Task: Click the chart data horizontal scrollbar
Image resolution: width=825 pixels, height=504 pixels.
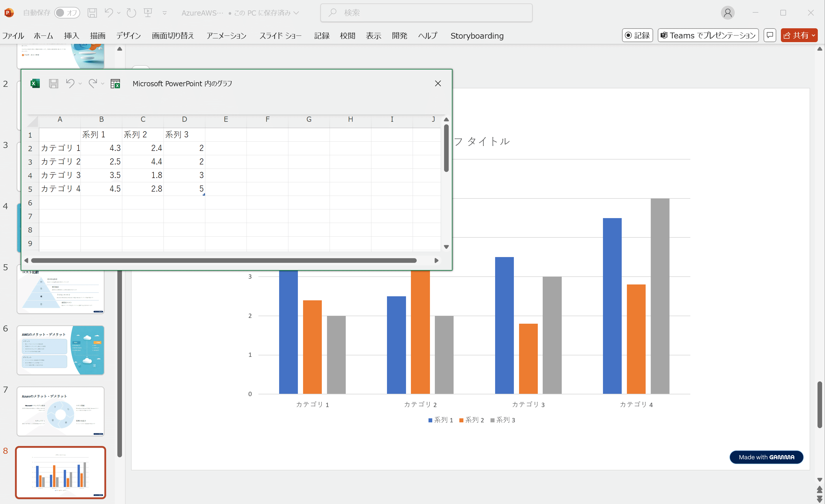Action: [x=224, y=260]
